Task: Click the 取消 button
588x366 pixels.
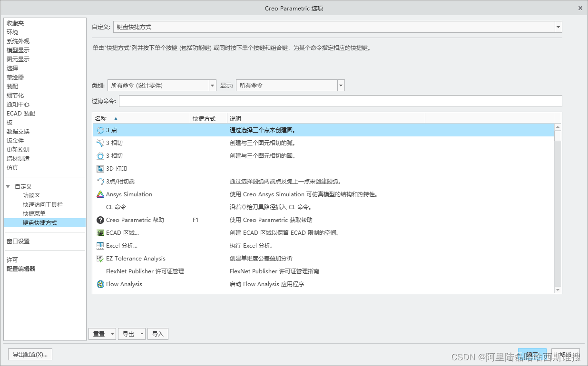Action: click(x=565, y=355)
